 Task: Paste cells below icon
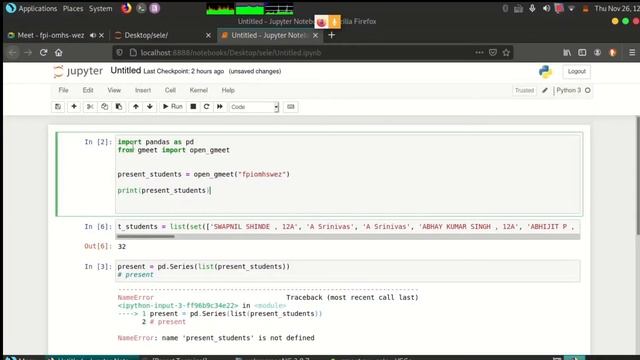pyautogui.click(x=119, y=107)
